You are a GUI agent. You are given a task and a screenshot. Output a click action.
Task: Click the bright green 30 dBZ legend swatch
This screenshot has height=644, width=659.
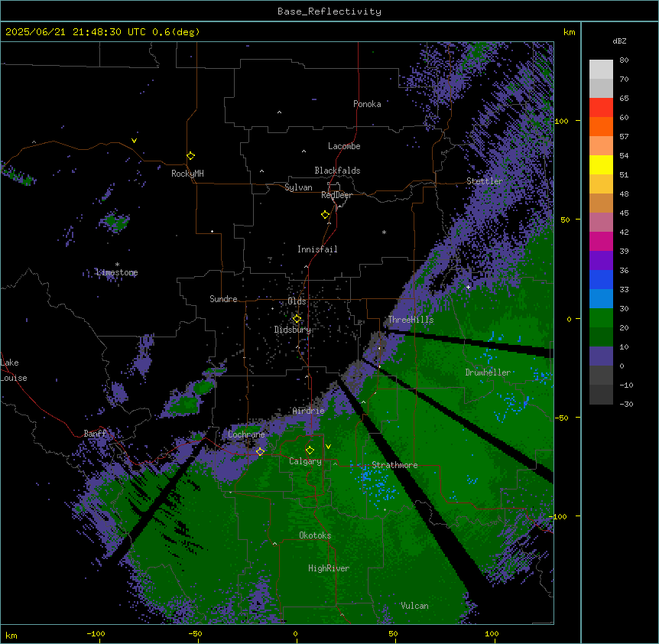[x=601, y=318]
